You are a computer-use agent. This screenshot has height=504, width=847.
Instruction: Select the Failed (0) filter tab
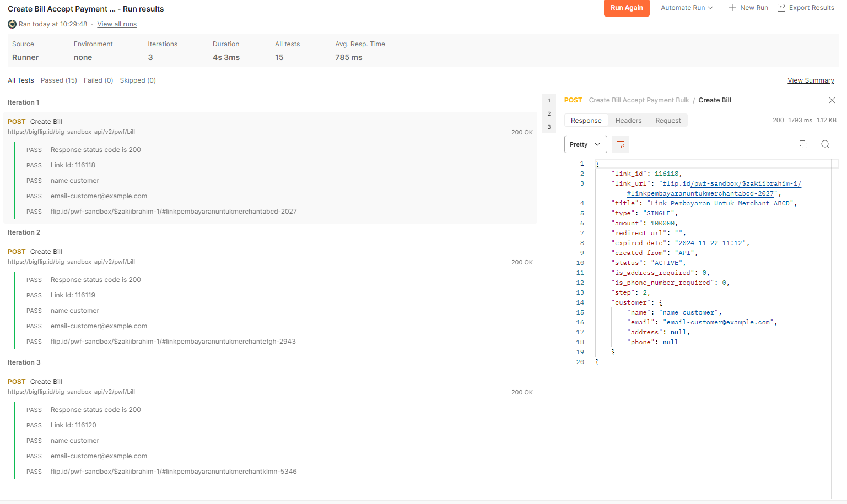[98, 80]
